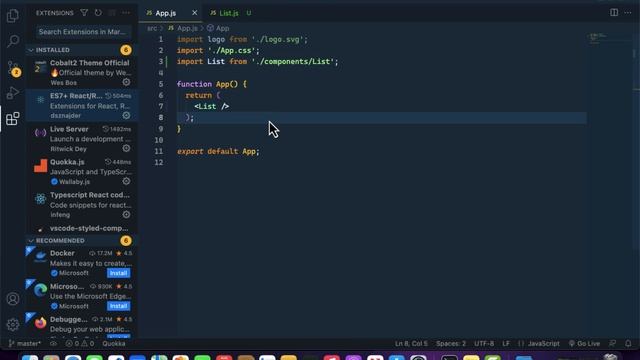
Task: Close the App.js tab
Action: pos(195,13)
